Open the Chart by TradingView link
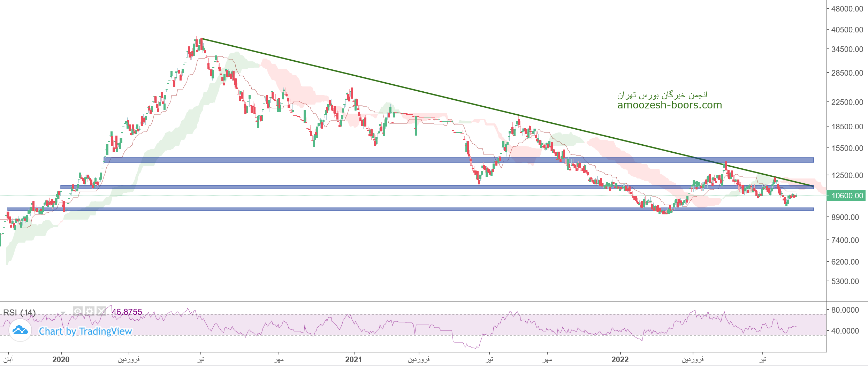868x366 pixels. pos(85,331)
